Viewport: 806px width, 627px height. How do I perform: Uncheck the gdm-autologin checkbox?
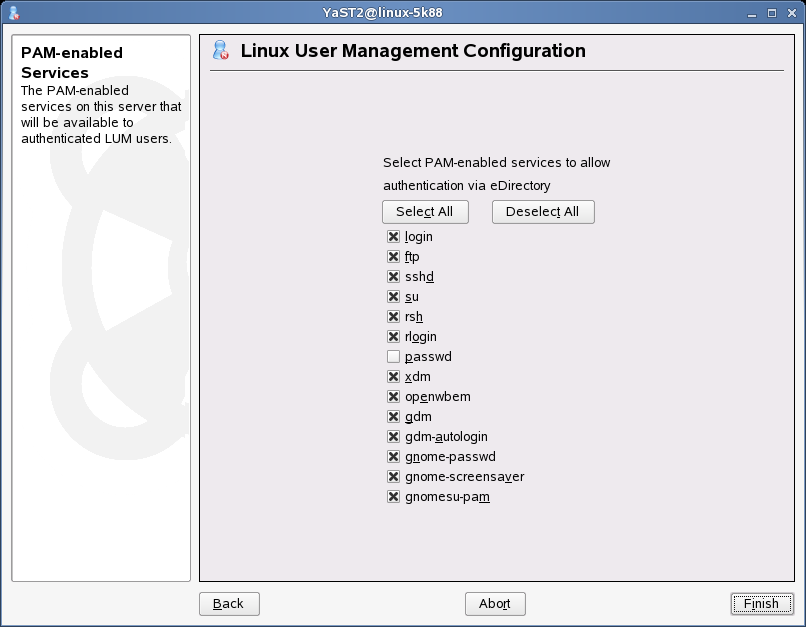click(393, 437)
